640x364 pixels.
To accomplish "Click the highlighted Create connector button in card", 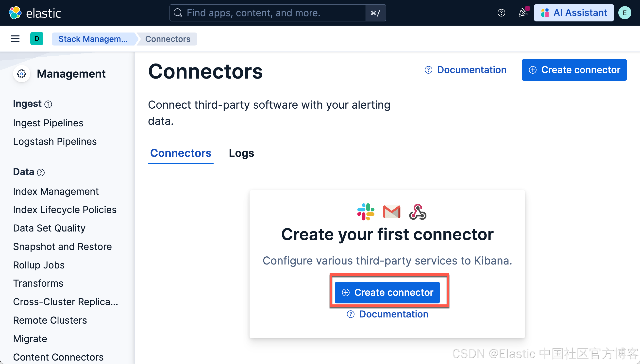I will click(x=387, y=293).
